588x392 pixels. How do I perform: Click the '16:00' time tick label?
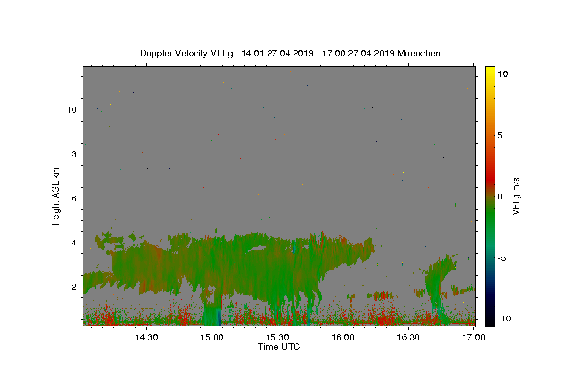coord(343,337)
